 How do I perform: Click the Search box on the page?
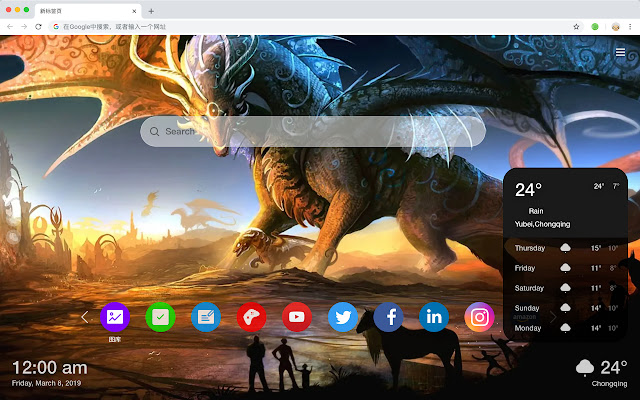[313, 131]
